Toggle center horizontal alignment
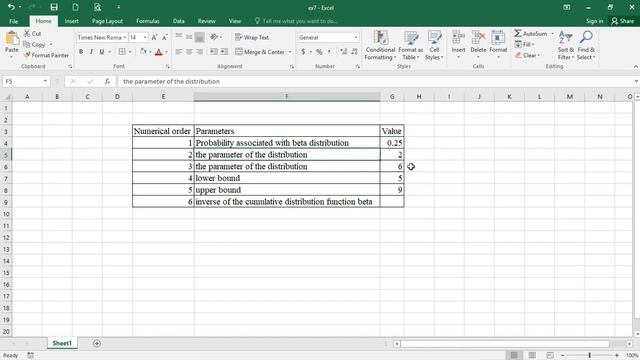Viewport: 640px width, 360px height. pos(189,51)
